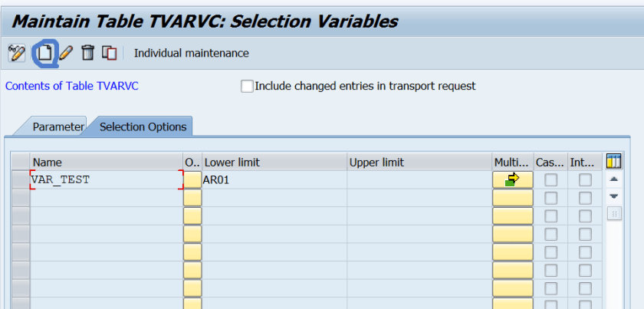
Task: Open option selector in second table row
Action: [192, 198]
